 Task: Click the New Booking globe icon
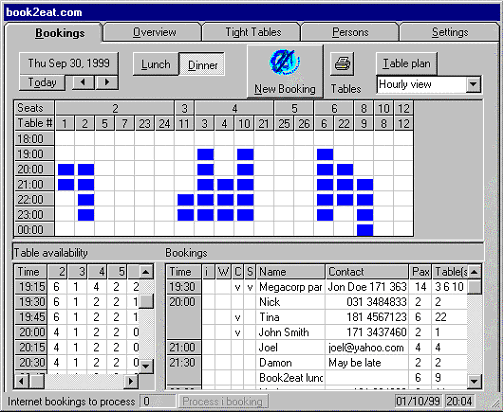pyautogui.click(x=285, y=62)
